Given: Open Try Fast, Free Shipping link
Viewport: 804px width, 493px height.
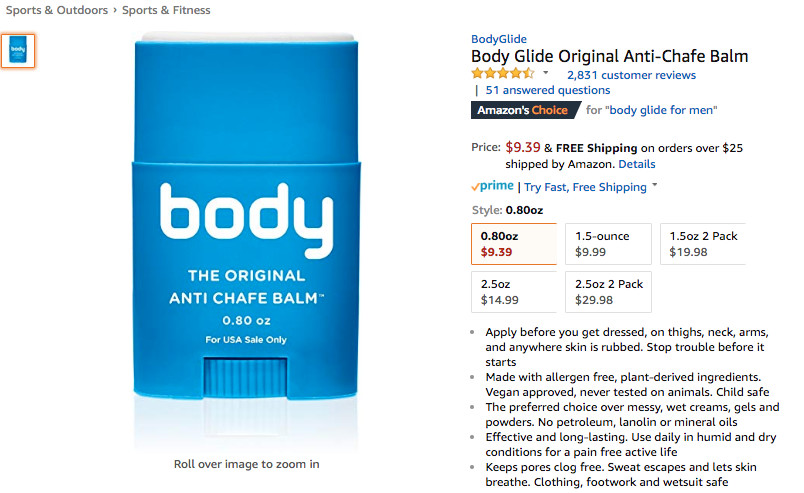Looking at the screenshot, I should (585, 187).
